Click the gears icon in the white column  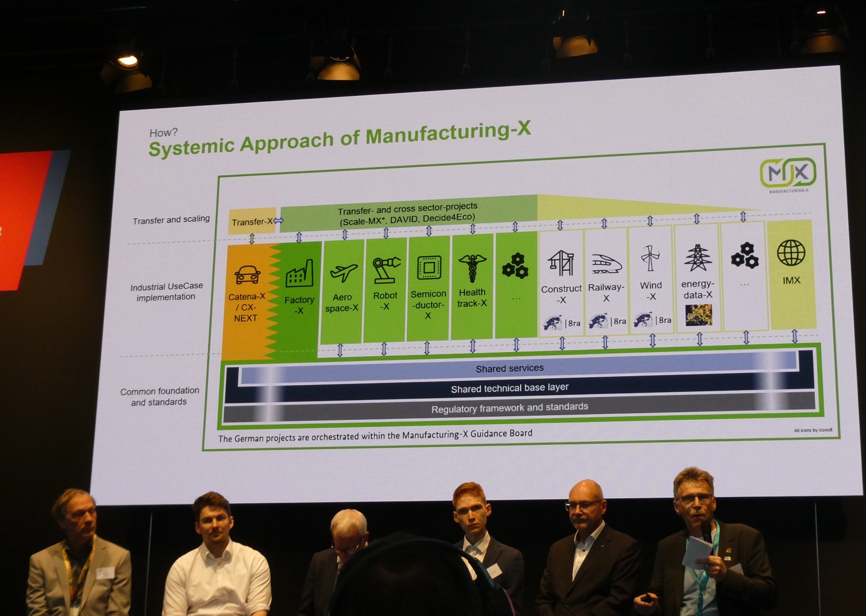745,255
